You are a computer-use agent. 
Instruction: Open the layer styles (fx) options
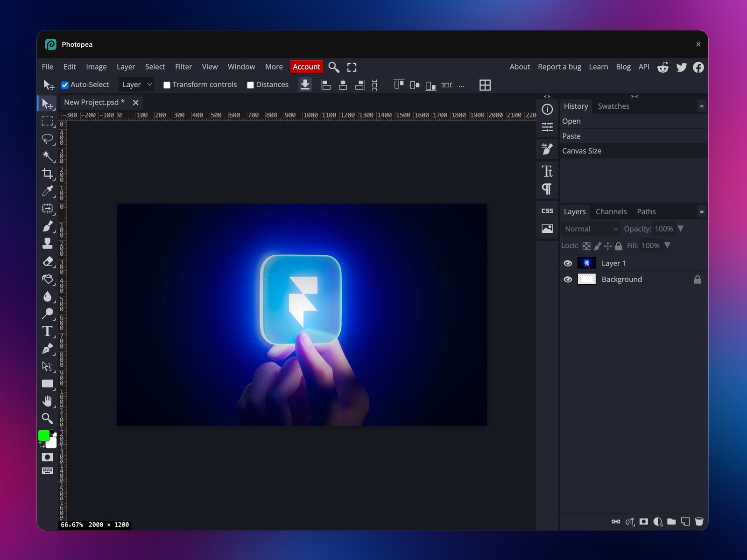coord(630,522)
